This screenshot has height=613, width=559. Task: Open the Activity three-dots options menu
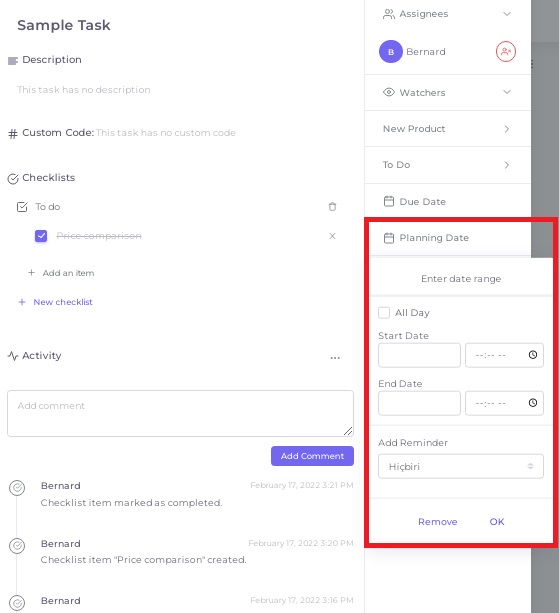coord(335,357)
